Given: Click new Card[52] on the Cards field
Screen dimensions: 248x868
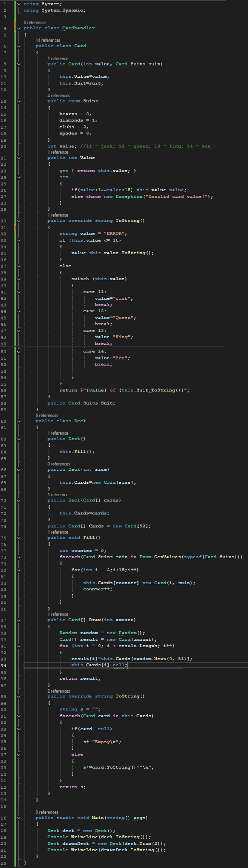Looking at the screenshot, I should [x=131, y=526].
